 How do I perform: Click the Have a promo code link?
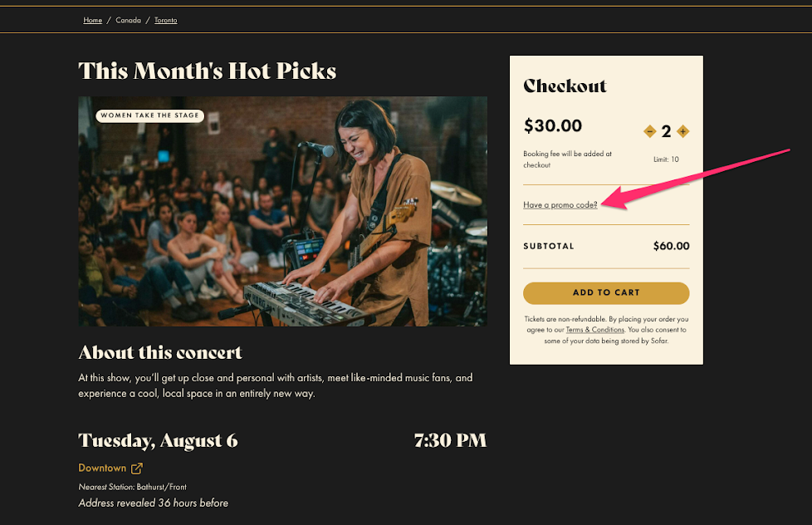(x=560, y=204)
